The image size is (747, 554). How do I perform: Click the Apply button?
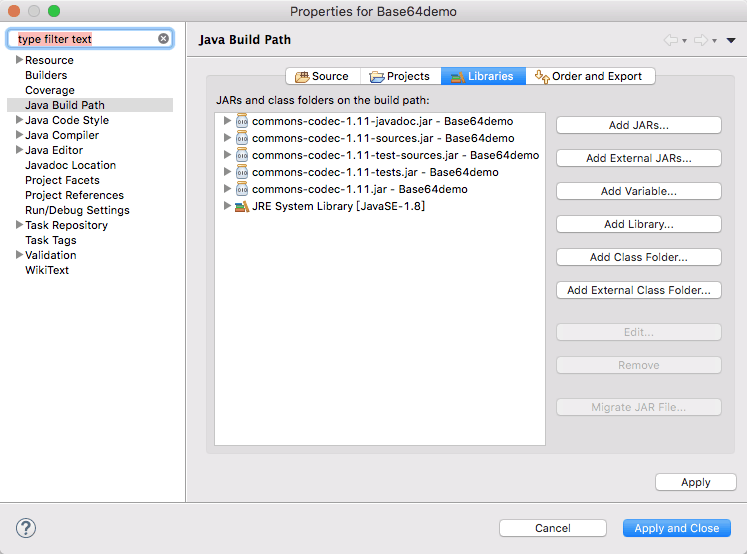[696, 482]
